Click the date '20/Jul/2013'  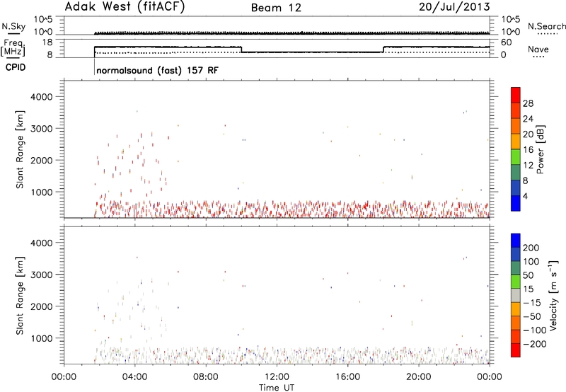pyautogui.click(x=454, y=7)
